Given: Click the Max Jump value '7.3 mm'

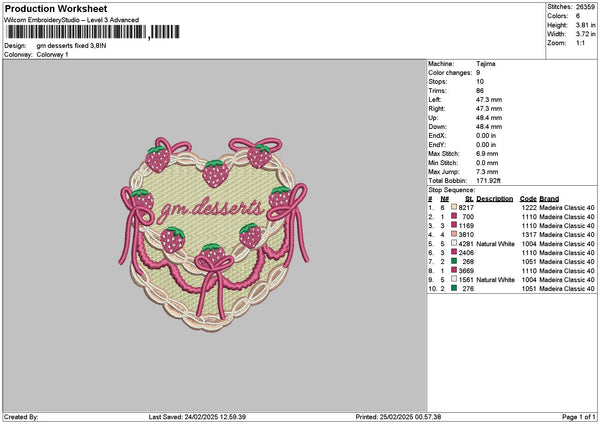Looking at the screenshot, I should click(x=487, y=172).
